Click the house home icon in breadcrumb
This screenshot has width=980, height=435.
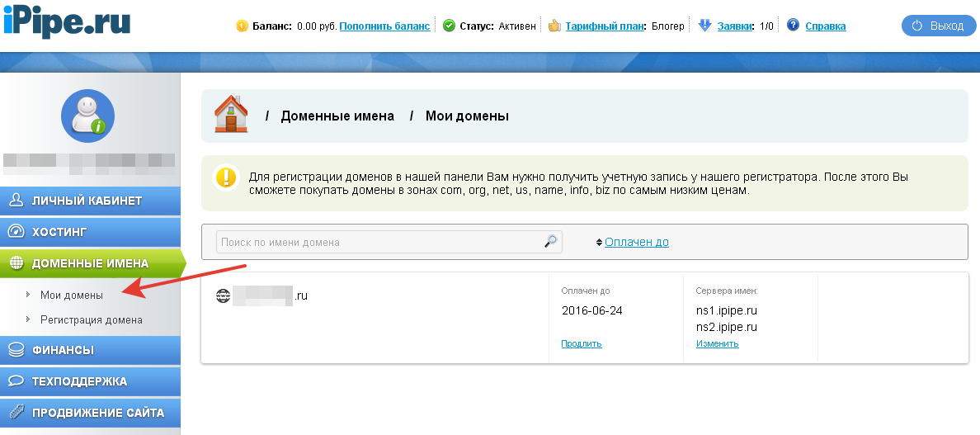click(231, 114)
